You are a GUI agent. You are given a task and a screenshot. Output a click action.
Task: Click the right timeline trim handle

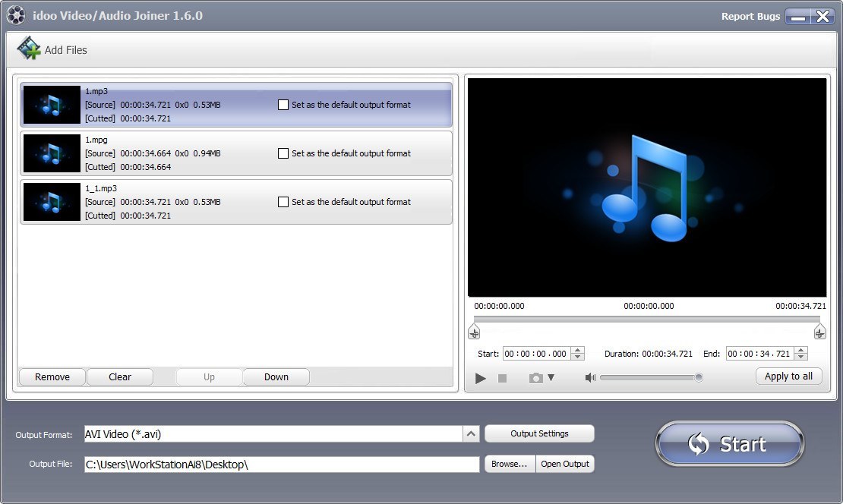pyautogui.click(x=819, y=332)
